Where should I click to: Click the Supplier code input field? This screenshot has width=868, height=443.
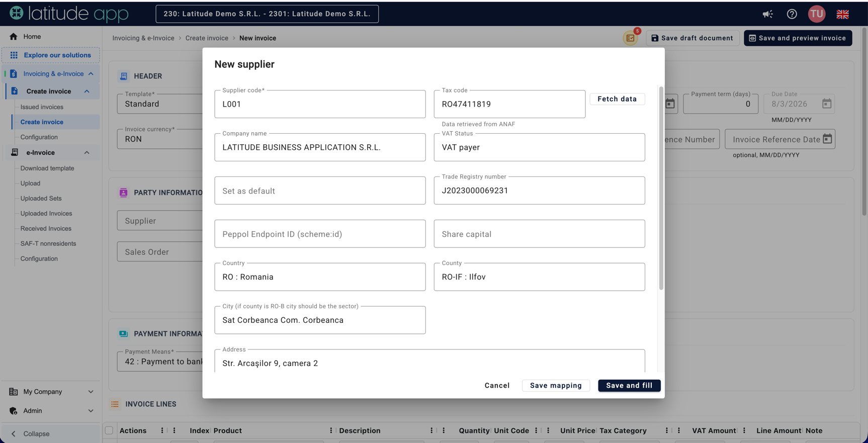pos(320,104)
